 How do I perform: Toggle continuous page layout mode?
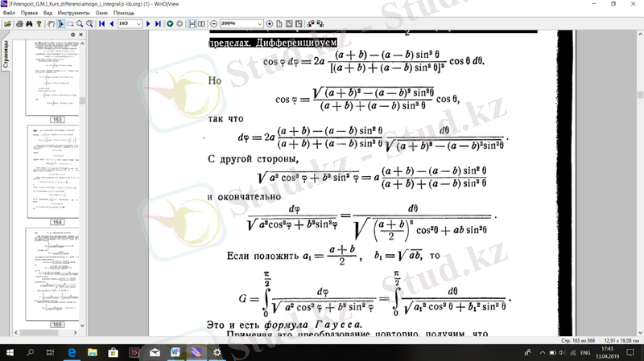click(192, 24)
